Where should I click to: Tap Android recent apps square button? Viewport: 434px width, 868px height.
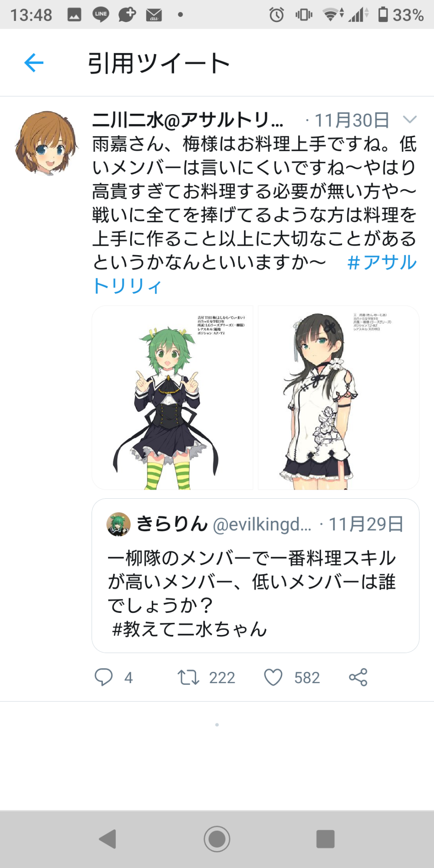point(325,838)
